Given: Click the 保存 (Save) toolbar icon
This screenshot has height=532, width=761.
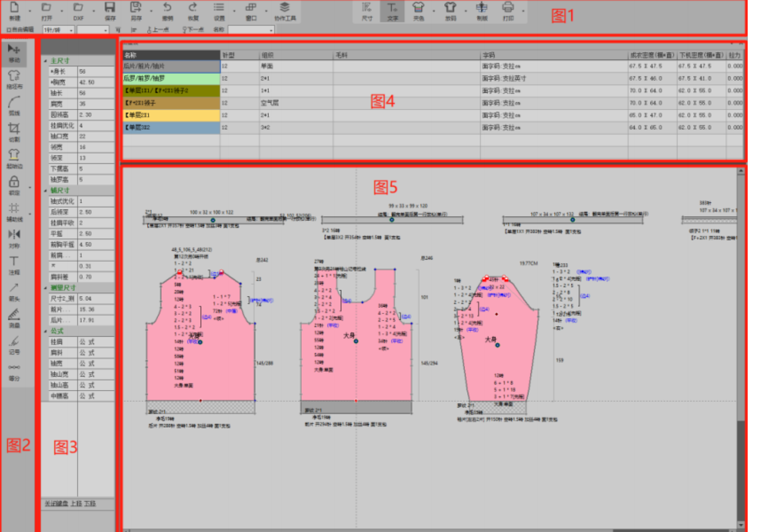Looking at the screenshot, I should click(110, 11).
